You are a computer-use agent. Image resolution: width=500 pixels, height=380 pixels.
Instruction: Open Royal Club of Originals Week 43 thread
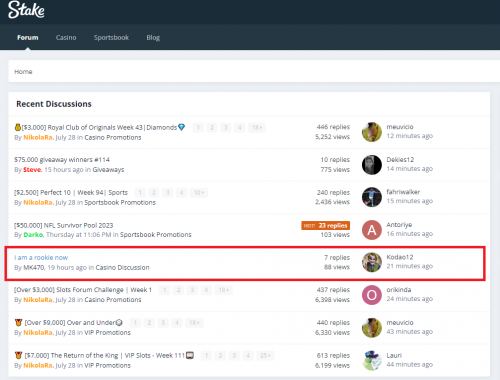99,127
